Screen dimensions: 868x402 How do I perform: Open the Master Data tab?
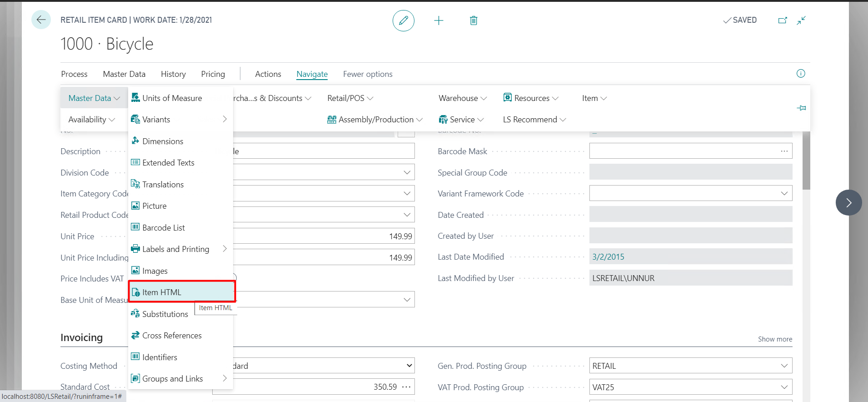tap(124, 74)
